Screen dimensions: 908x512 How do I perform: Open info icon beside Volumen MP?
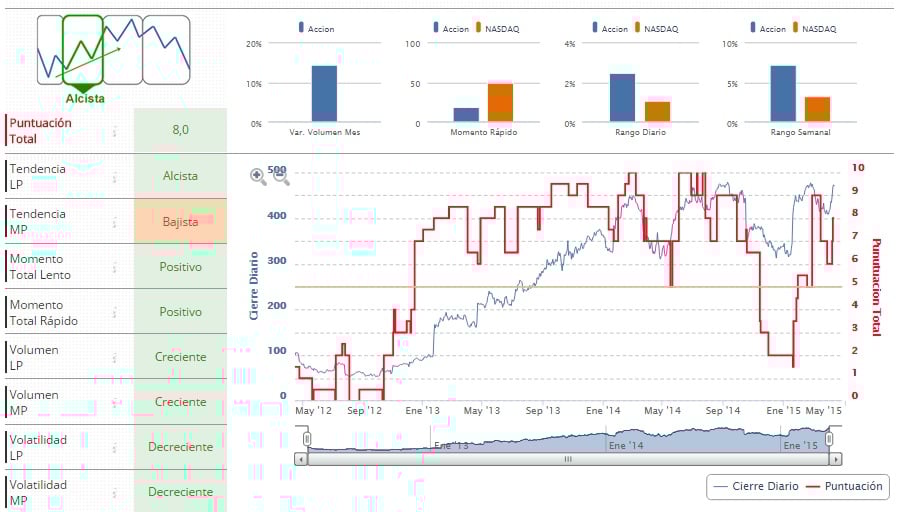coord(115,403)
